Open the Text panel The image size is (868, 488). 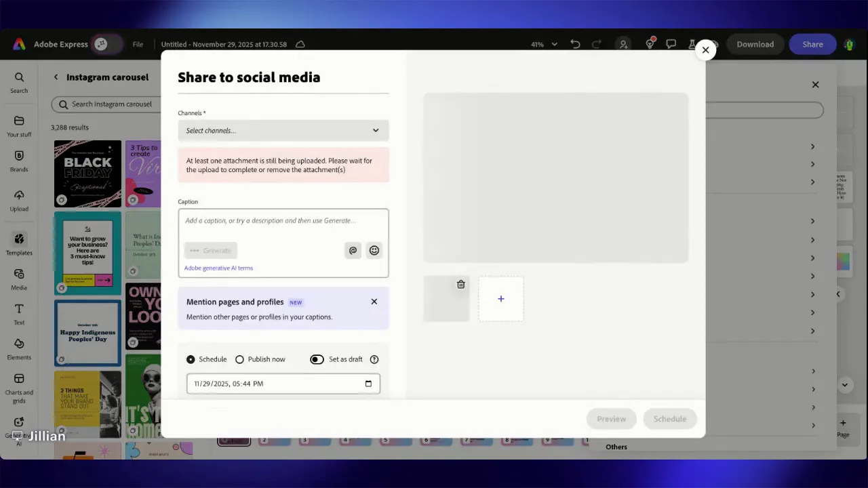[18, 314]
